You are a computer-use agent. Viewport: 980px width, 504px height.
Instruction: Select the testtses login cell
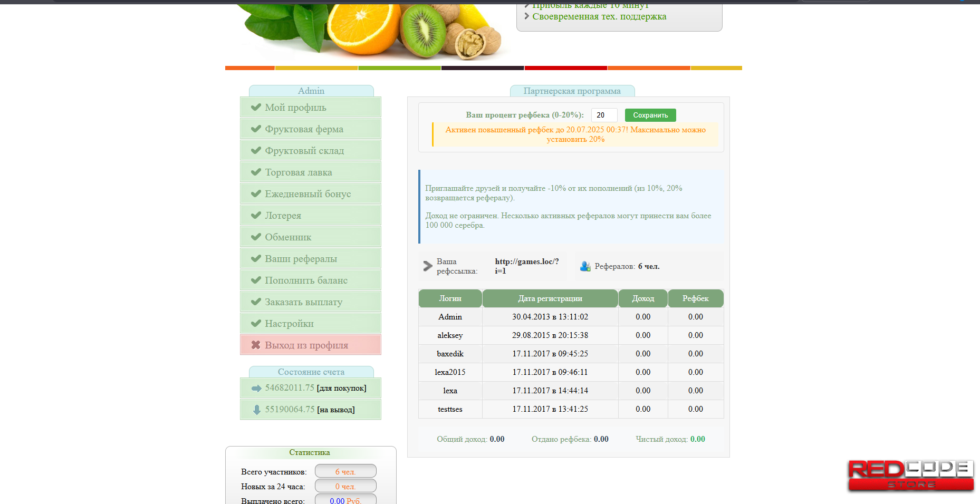pos(450,409)
